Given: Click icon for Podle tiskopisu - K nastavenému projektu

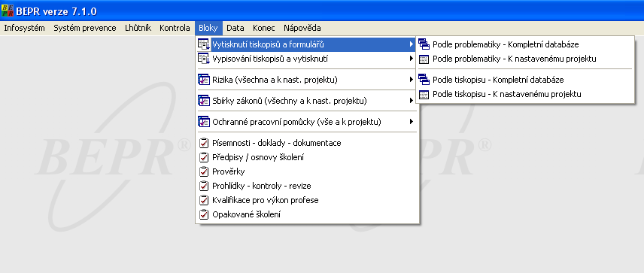Looking at the screenshot, I should click(x=424, y=94).
